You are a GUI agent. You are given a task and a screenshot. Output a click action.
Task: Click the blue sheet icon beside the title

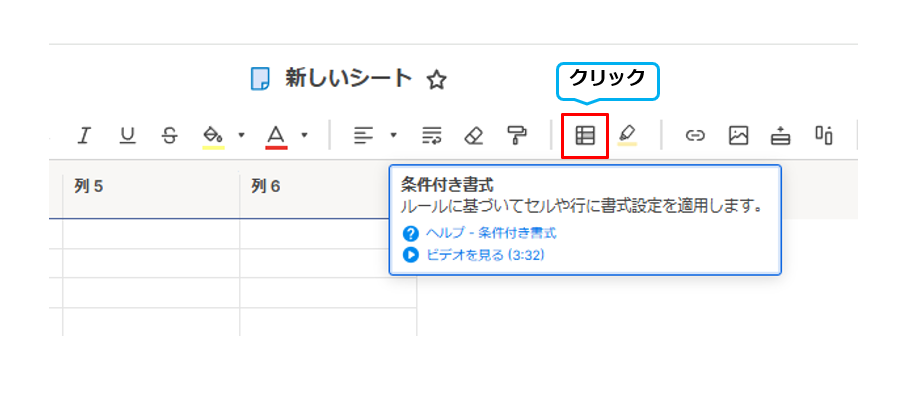coord(260,79)
